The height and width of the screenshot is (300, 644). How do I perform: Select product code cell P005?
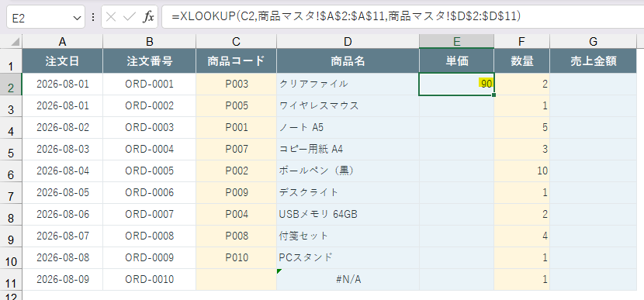(236, 106)
